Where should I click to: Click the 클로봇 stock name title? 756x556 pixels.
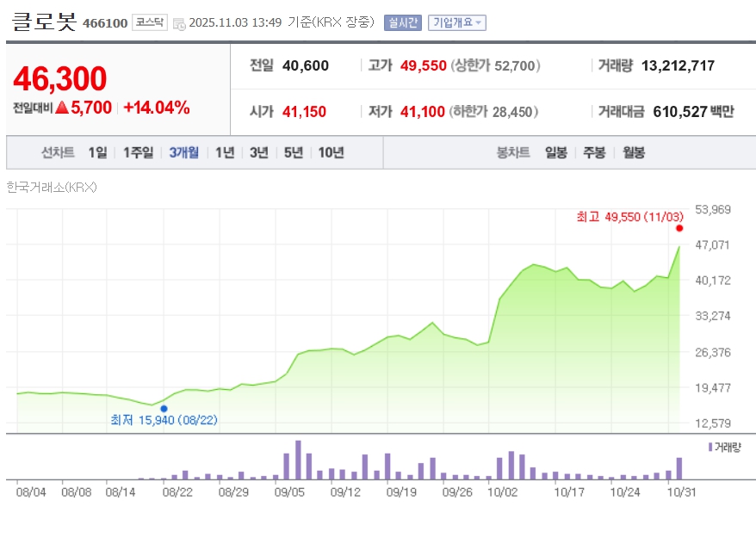pyautogui.click(x=43, y=22)
